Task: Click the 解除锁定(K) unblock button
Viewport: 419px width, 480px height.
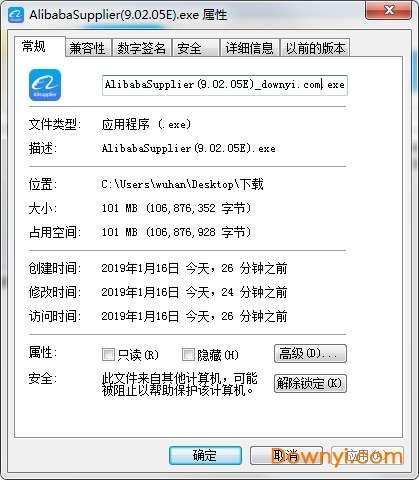Action: pyautogui.click(x=310, y=383)
